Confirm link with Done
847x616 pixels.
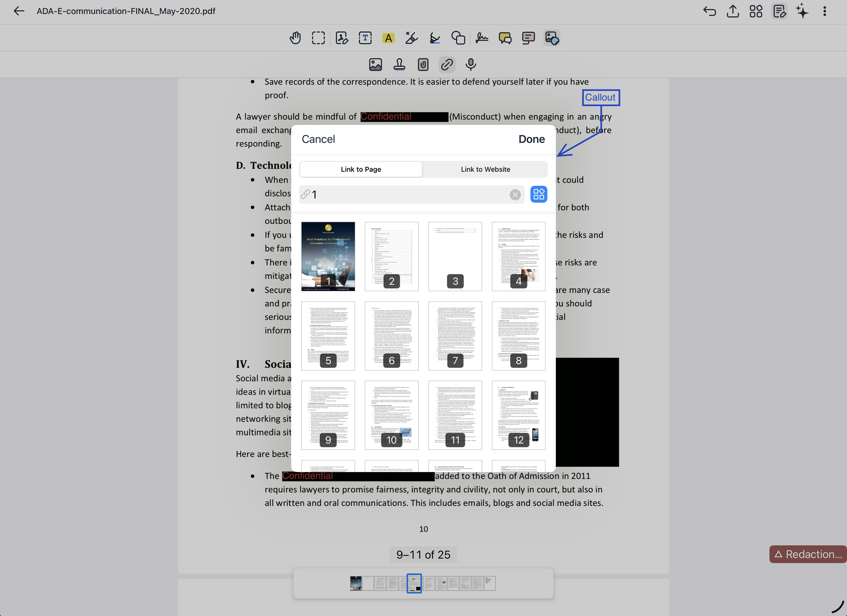click(531, 139)
